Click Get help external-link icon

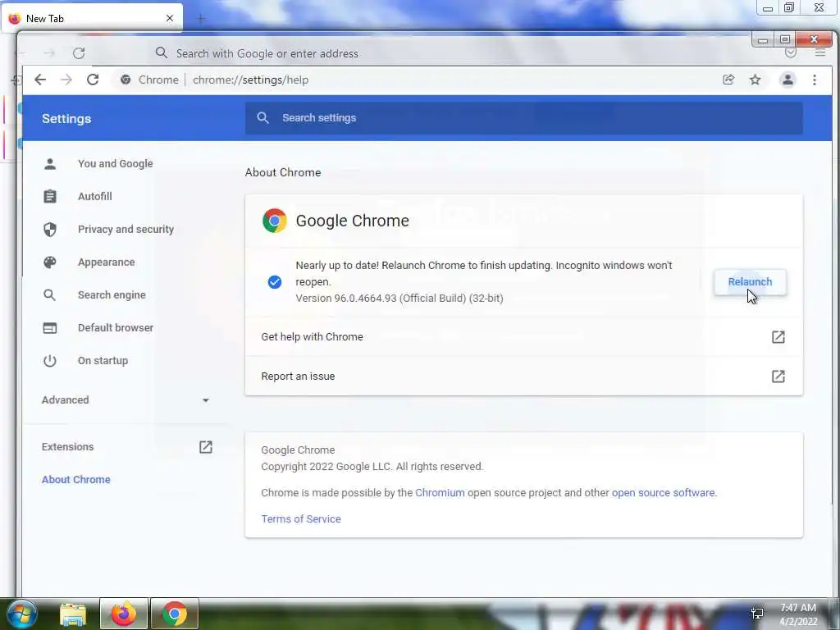(x=778, y=337)
